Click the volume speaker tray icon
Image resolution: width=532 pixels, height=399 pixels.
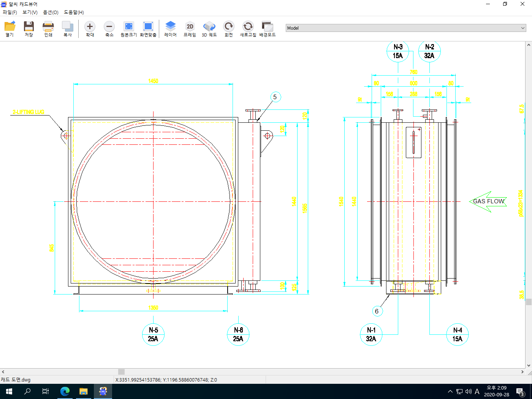coord(468,391)
